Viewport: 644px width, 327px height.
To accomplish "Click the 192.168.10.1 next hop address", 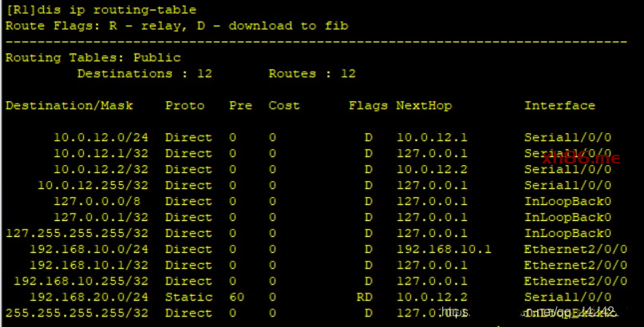I will [444, 249].
